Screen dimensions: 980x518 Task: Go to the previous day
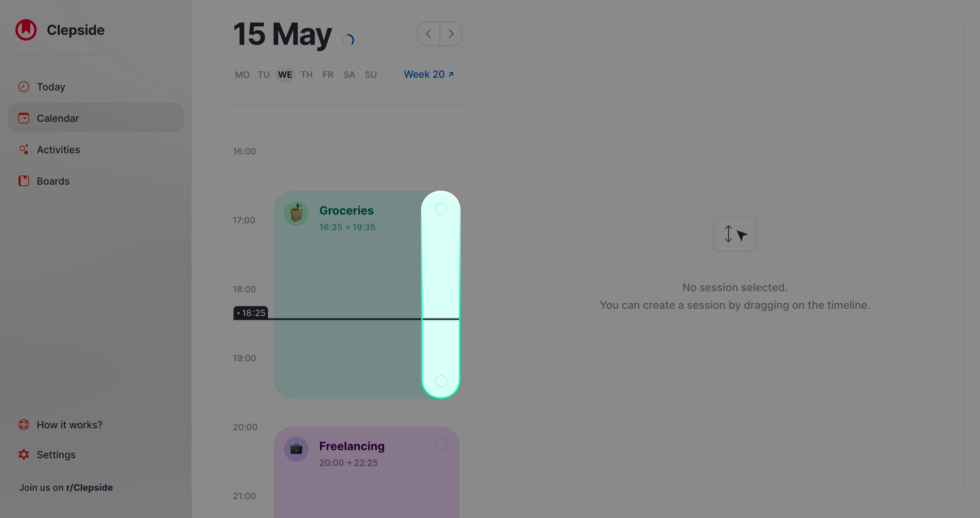pos(428,33)
